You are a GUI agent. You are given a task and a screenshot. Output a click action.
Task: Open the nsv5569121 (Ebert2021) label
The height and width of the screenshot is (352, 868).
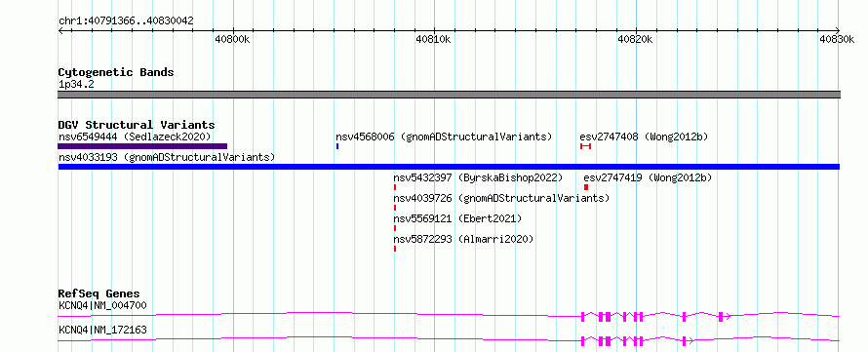[457, 218]
